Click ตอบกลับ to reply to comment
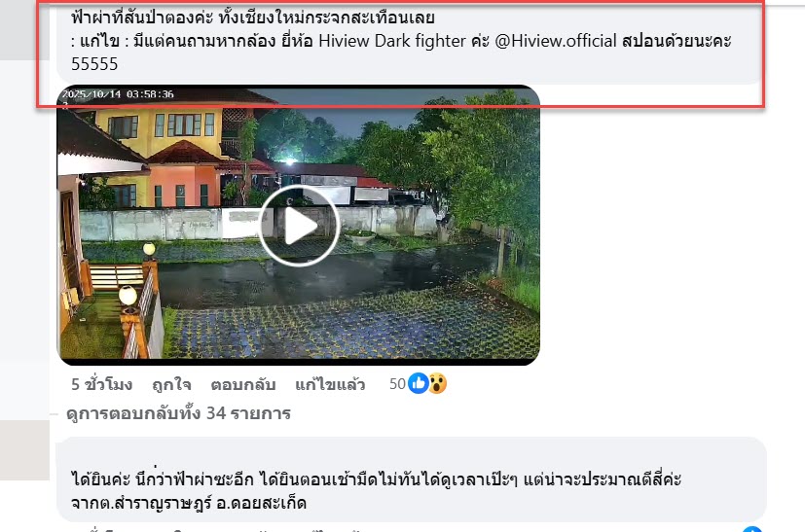 (x=242, y=384)
